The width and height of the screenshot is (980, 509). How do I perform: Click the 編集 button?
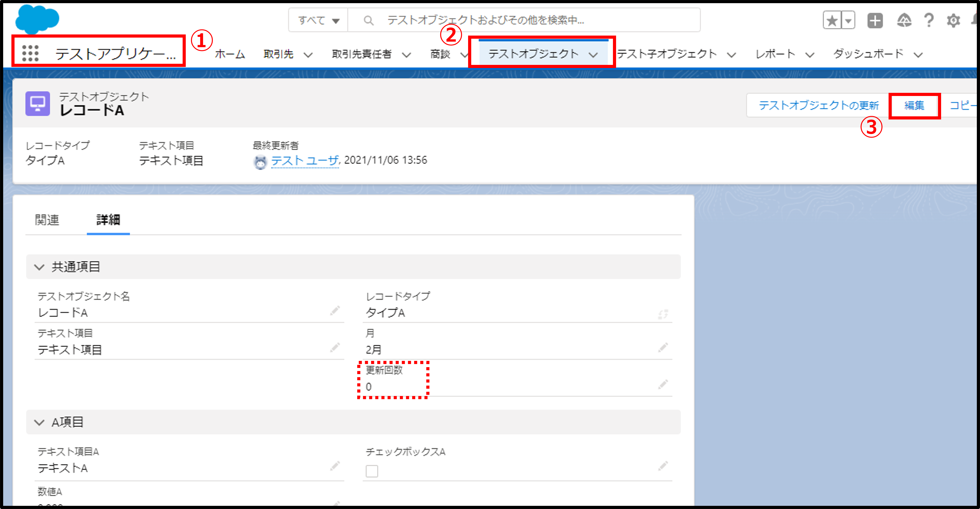click(x=914, y=105)
